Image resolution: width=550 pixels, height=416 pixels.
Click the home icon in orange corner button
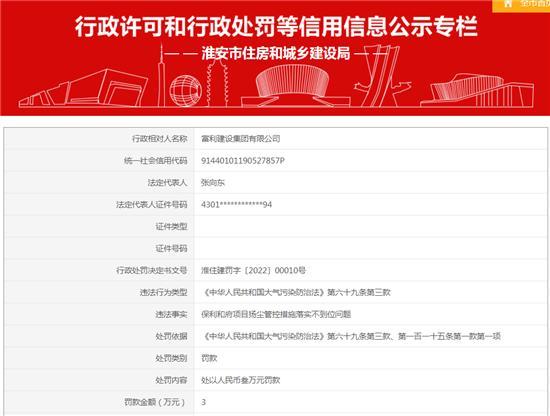[508, 4]
